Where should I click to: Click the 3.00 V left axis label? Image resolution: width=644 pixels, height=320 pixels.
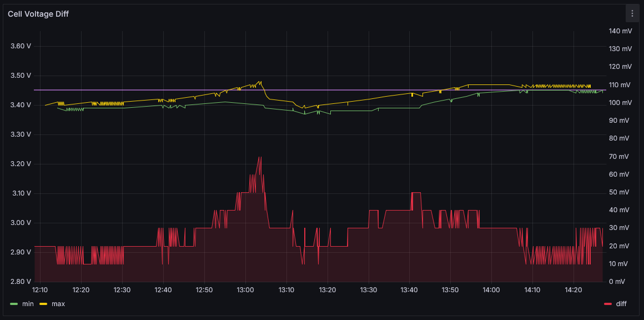[x=21, y=223]
